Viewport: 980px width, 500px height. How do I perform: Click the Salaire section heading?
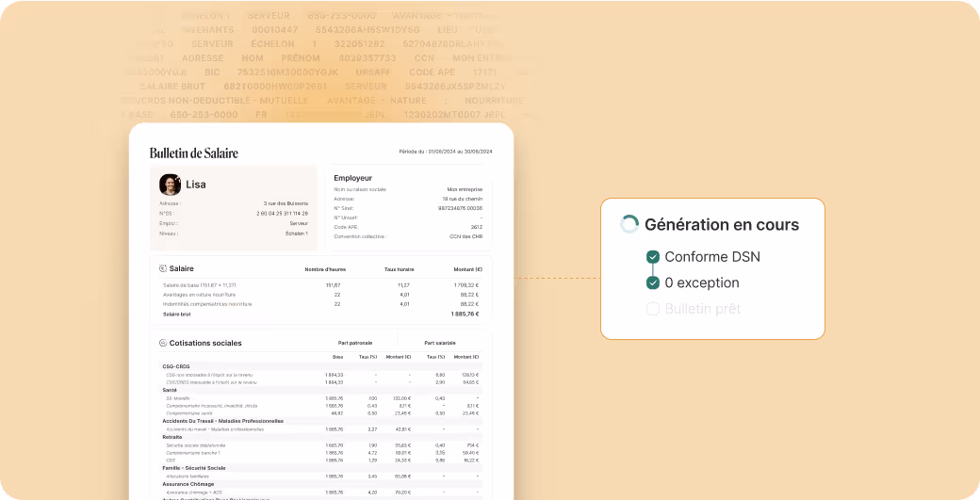point(181,268)
